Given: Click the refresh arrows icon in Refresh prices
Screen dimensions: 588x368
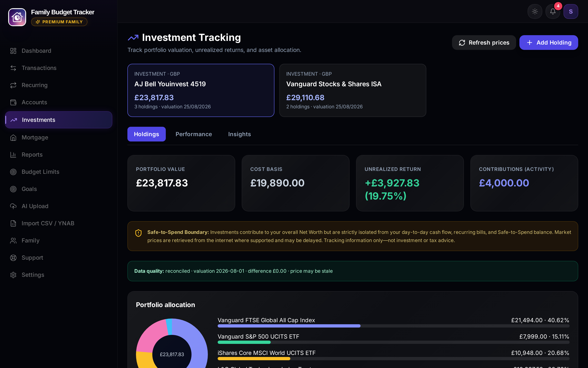Looking at the screenshot, I should [x=462, y=43].
